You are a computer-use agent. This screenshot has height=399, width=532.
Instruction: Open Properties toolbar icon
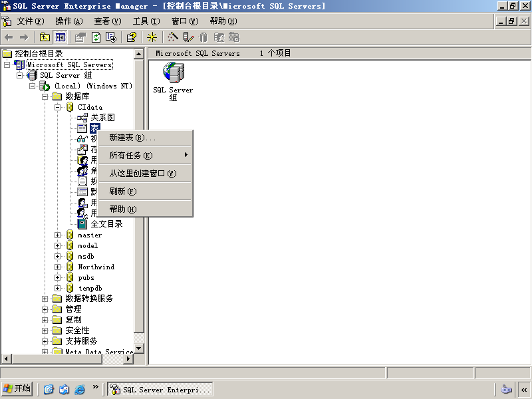pos(80,37)
